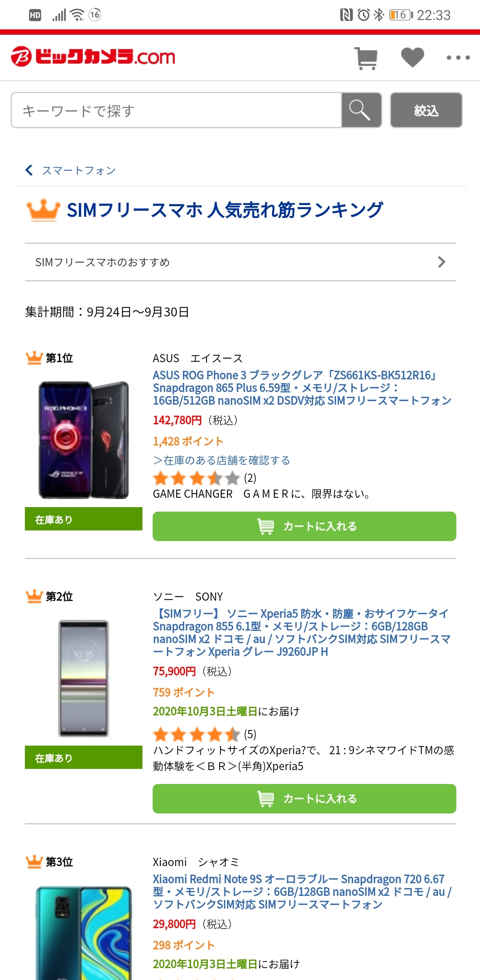
Task: Tap the magnifying glass search button
Action: (361, 110)
